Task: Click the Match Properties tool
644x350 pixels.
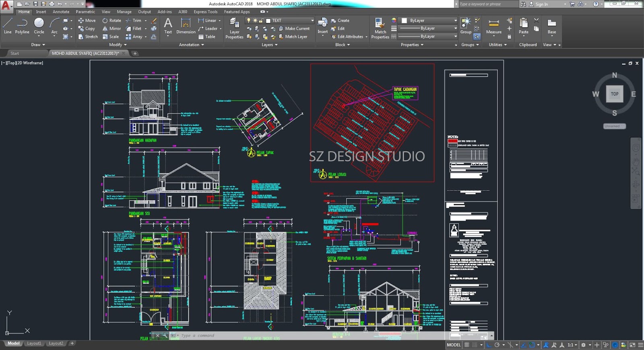Action: (380, 28)
